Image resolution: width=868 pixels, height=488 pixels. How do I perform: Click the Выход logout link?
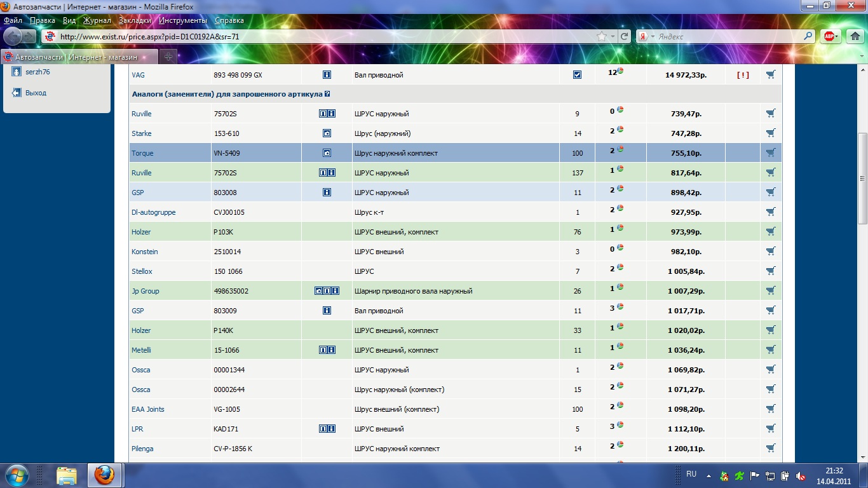click(x=36, y=93)
